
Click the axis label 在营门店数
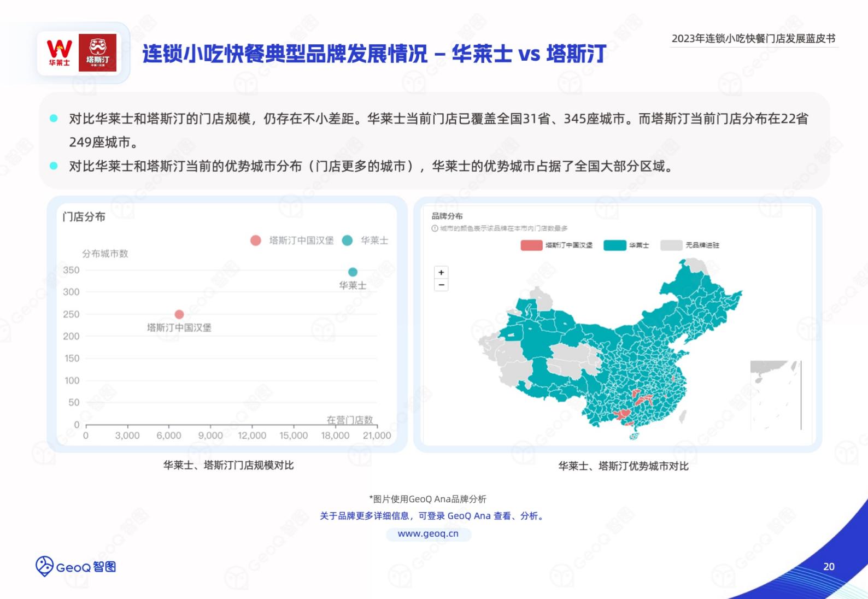[350, 420]
